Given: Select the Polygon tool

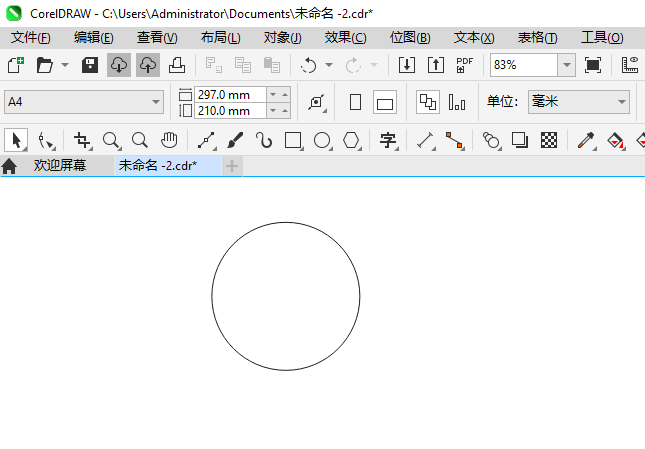Looking at the screenshot, I should 352,141.
